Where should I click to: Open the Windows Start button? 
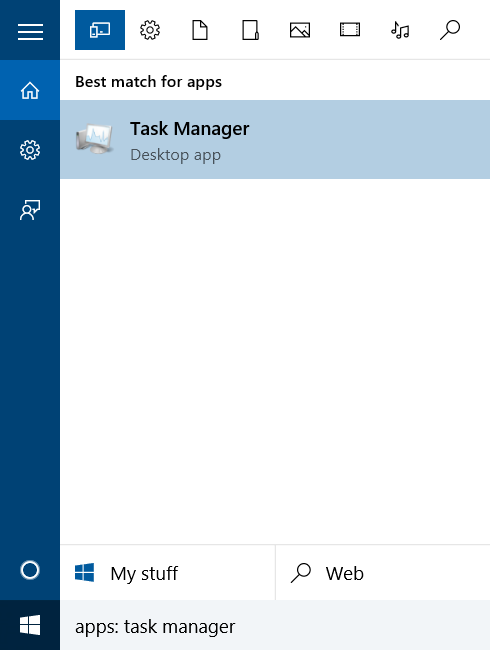click(x=30, y=625)
